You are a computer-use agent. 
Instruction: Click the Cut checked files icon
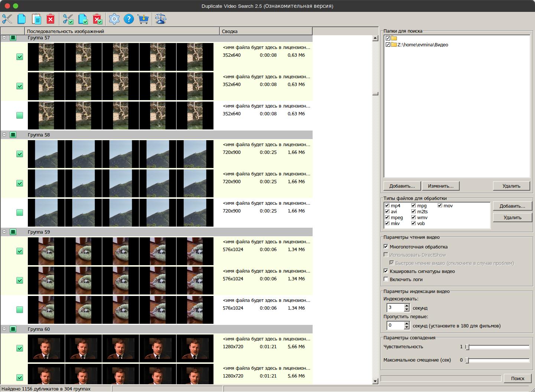68,19
